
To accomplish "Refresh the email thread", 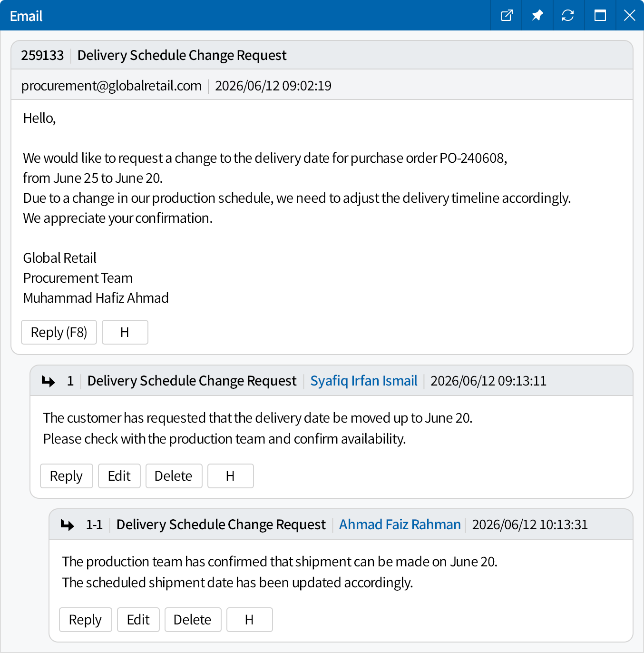I will [568, 15].
